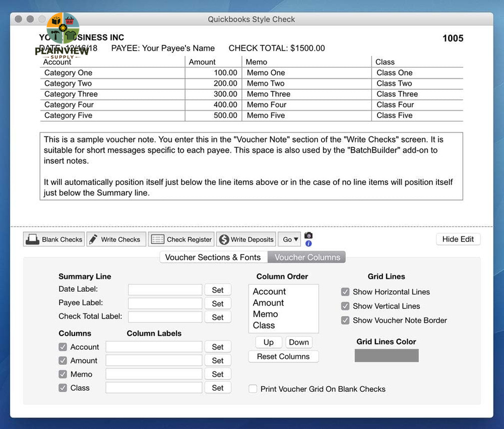The width and height of the screenshot is (504, 429).
Task: Switch to Voucher Sections & Fonts tab
Action: (x=213, y=257)
